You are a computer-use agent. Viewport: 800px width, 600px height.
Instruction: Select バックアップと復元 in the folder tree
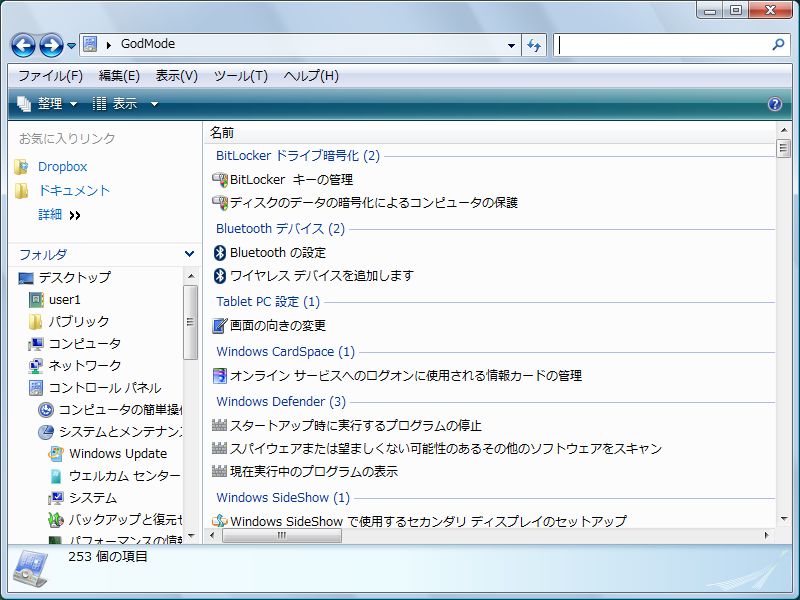tap(126, 520)
